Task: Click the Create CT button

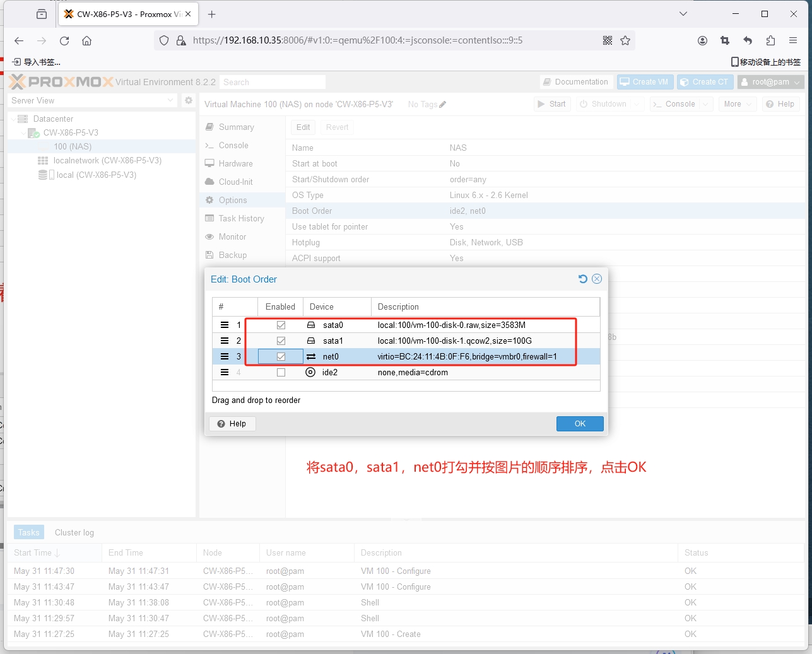Action: tap(705, 82)
